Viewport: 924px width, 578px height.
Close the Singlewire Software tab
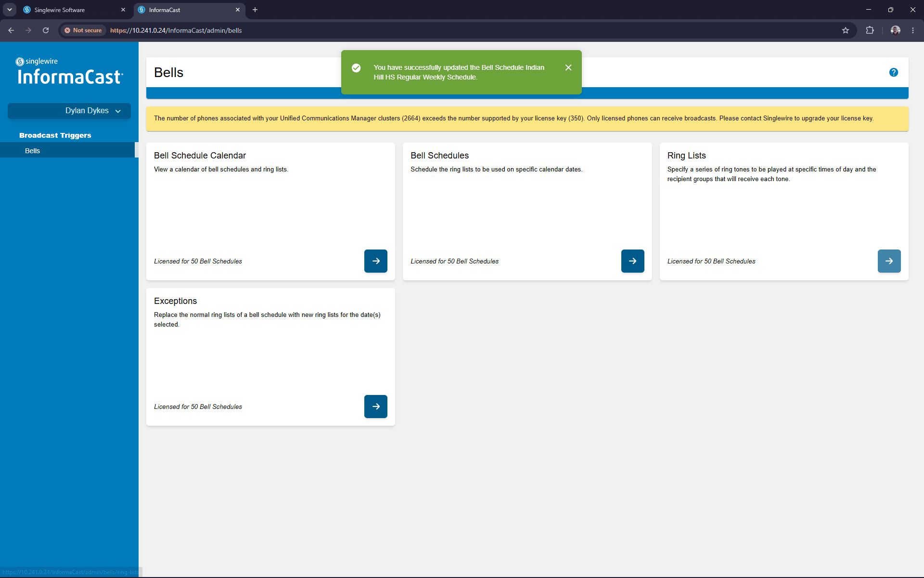pos(123,10)
